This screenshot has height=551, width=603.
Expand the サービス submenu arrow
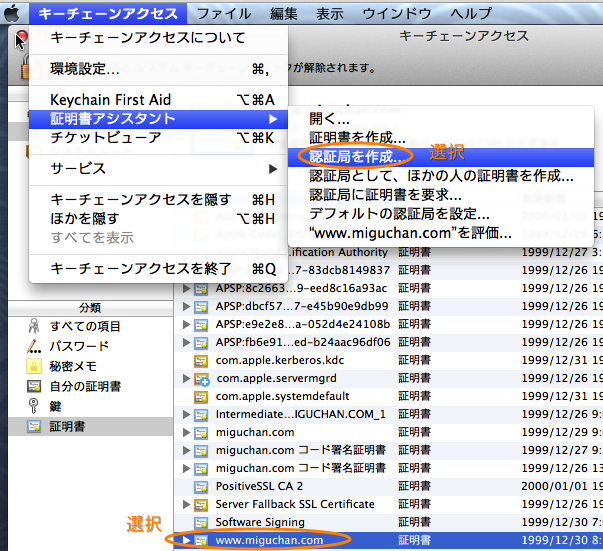273,169
